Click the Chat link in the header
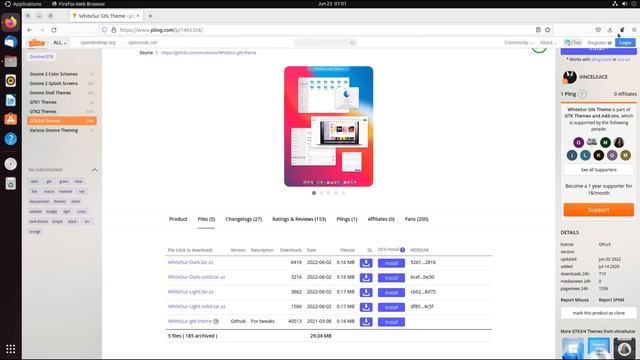The image size is (640, 360). point(573,42)
